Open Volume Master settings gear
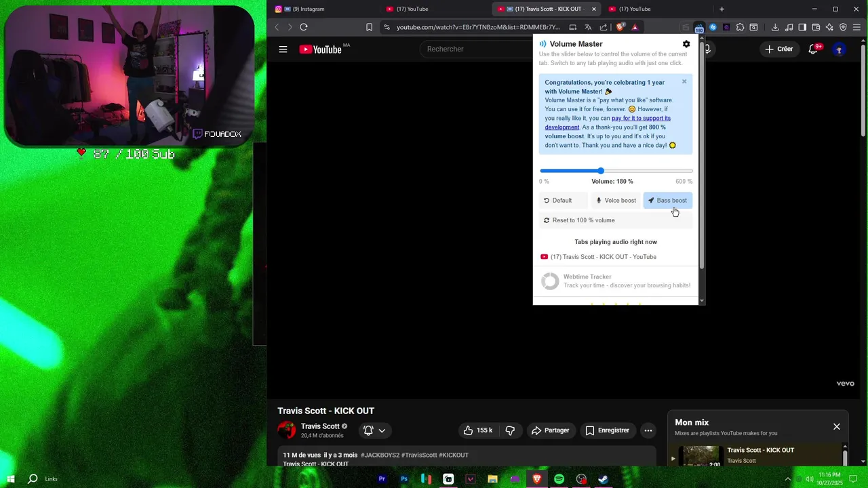The width and height of the screenshot is (868, 488). tap(686, 44)
